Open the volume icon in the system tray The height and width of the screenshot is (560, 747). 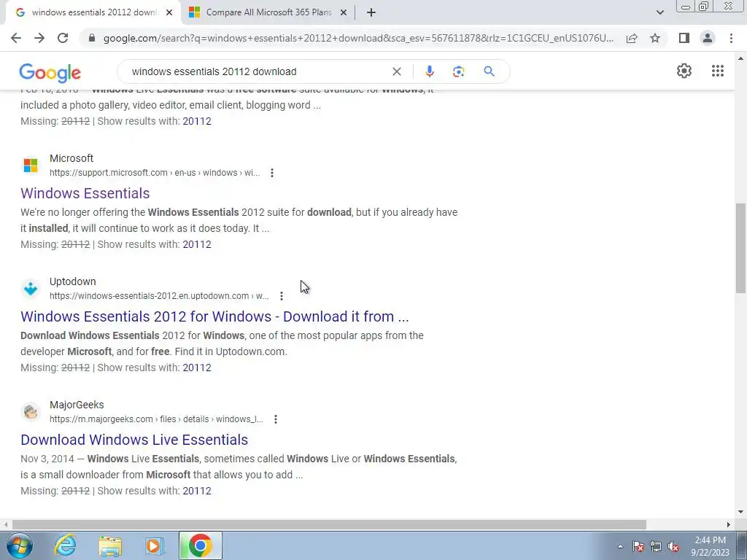tap(673, 546)
